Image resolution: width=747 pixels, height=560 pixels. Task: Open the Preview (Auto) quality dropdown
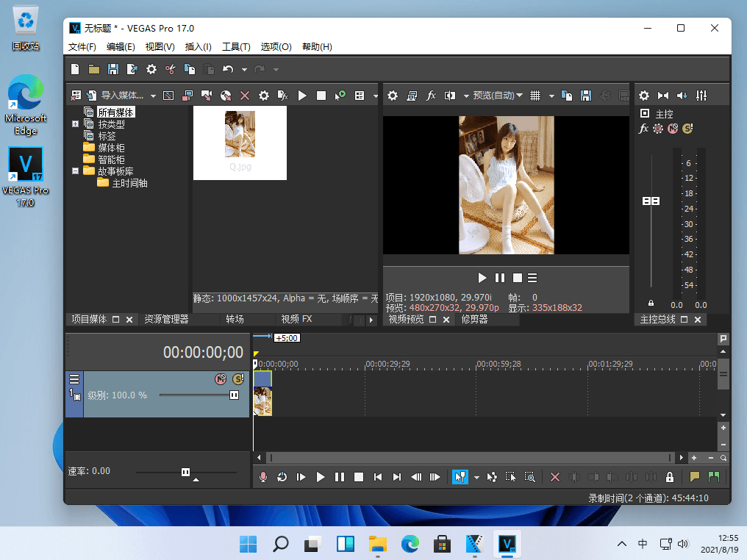(498, 96)
